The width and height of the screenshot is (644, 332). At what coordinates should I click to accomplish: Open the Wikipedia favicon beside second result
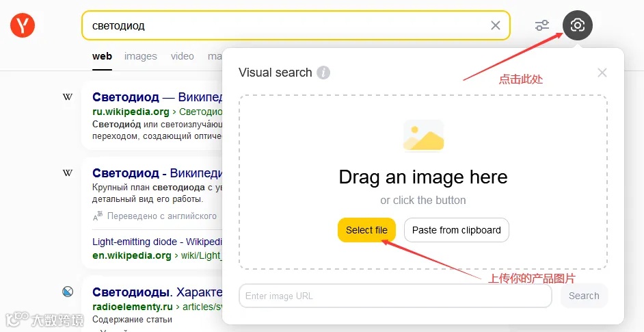tap(68, 173)
